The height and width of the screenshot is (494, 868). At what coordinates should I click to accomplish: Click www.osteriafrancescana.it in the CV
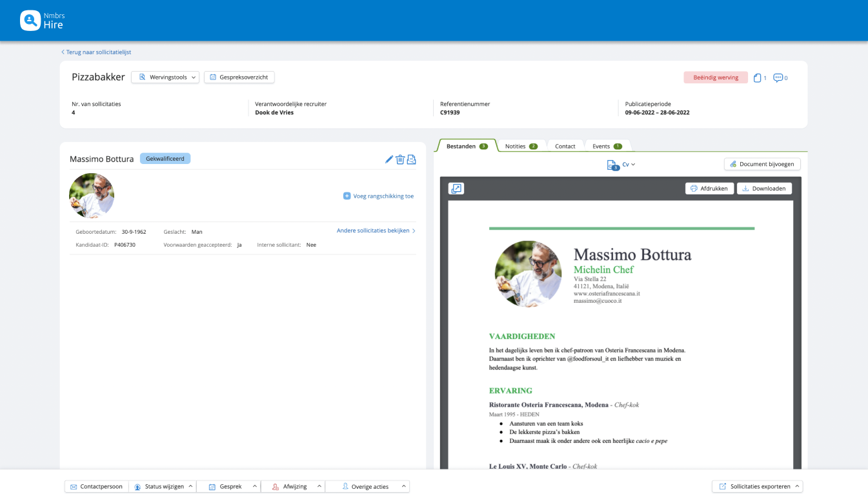coord(607,293)
